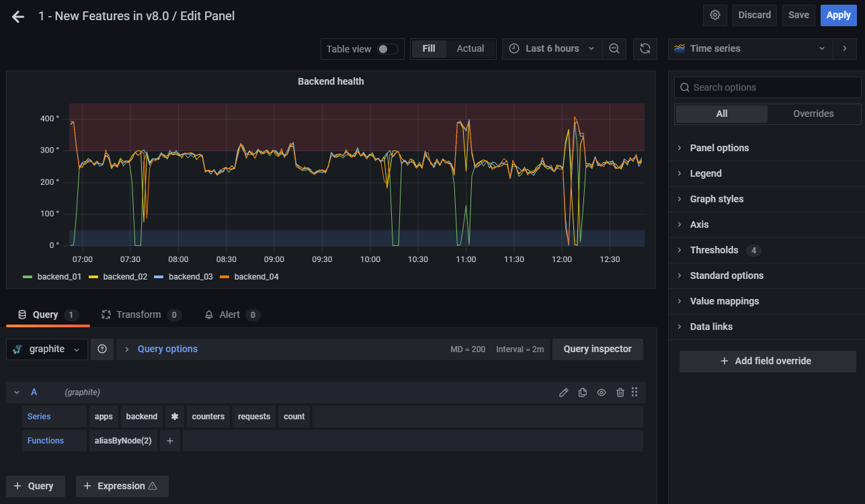Hide query A results with the eye icon
This screenshot has width=865, height=504.
click(601, 392)
